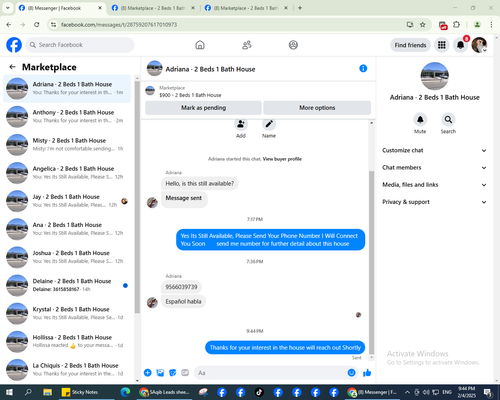This screenshot has height=400, width=500.
Task: Switch to the third Marketplace browser tab
Action: [x=246, y=8]
